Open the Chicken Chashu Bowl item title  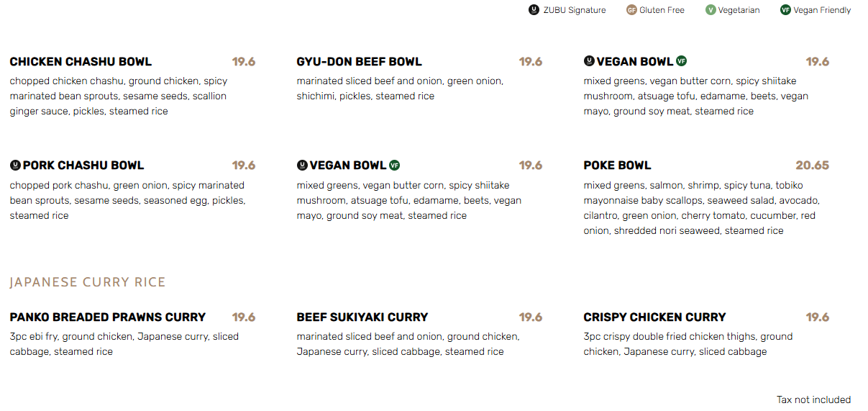point(81,62)
